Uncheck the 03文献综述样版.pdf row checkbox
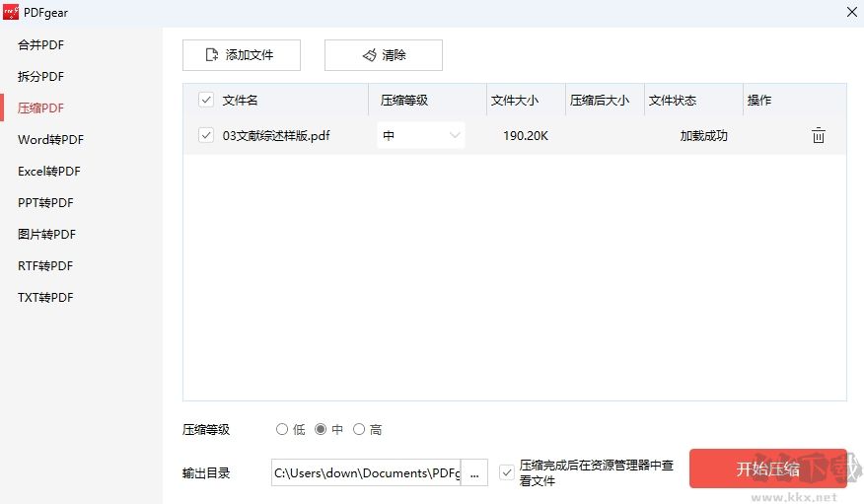 (x=205, y=135)
